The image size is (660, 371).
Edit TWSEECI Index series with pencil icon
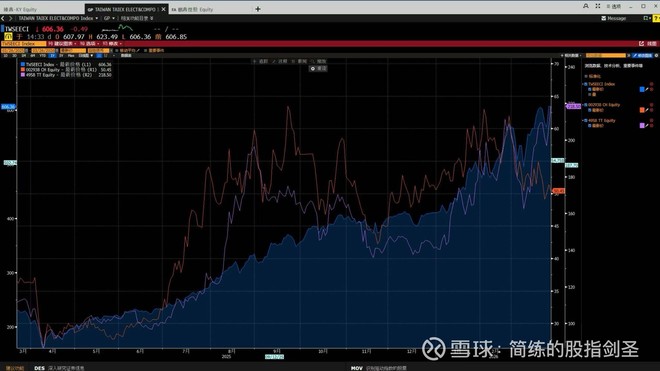(x=647, y=89)
